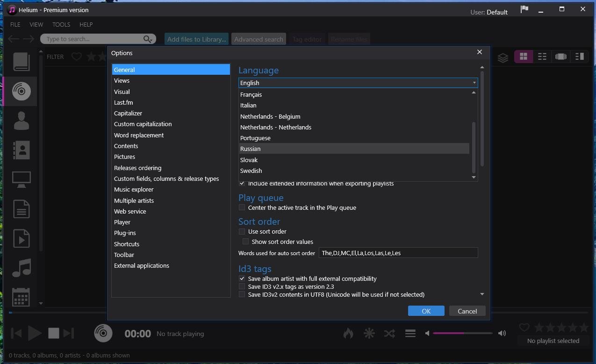Click Cancel in Options dialog
596x364 pixels.
[x=467, y=311]
